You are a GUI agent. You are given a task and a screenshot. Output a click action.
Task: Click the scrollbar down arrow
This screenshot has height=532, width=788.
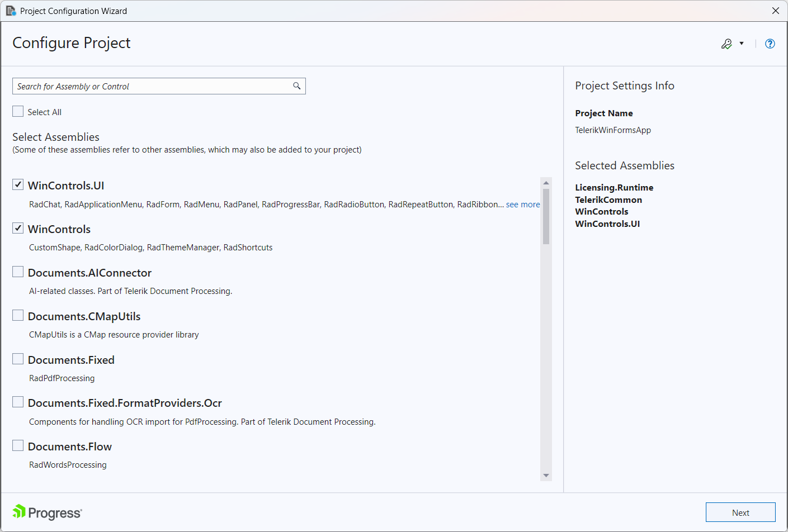pyautogui.click(x=546, y=474)
